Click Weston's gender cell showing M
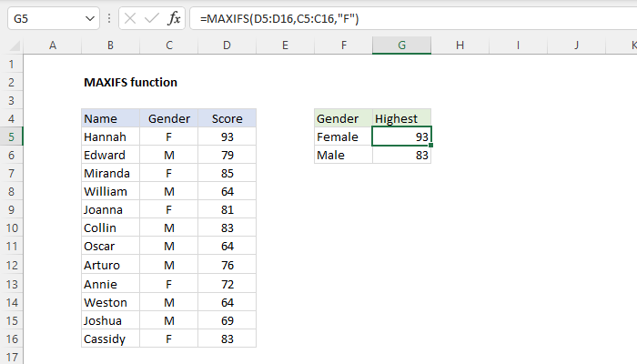Image resolution: width=637 pixels, height=364 pixels. tap(169, 302)
